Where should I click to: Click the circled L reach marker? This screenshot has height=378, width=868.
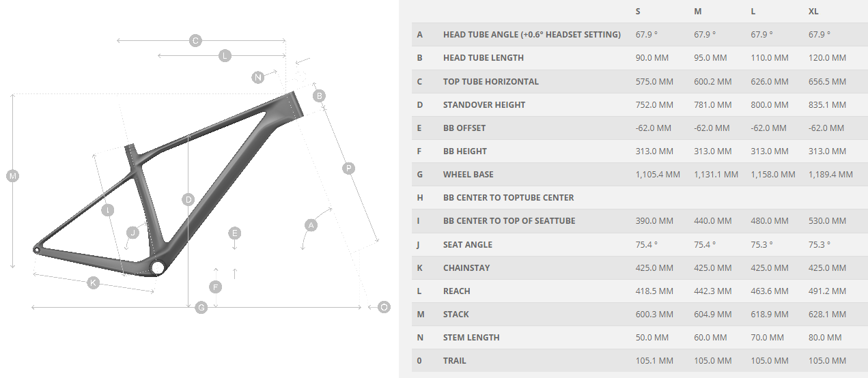point(225,56)
